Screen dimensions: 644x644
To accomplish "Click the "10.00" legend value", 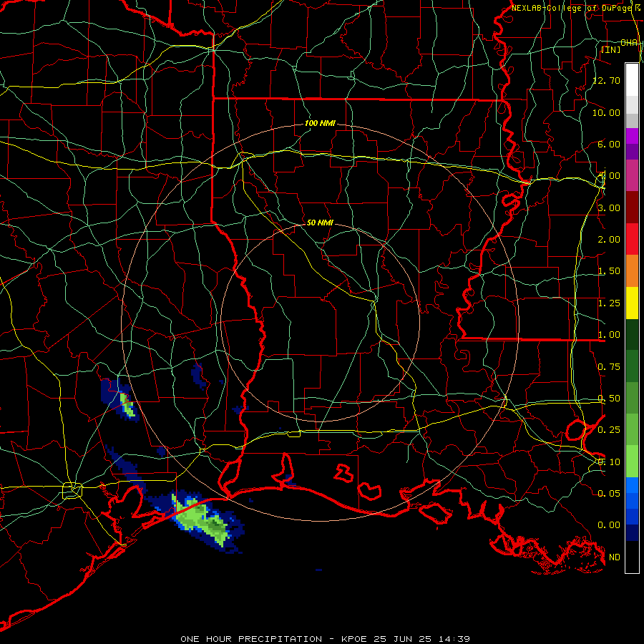I will click(606, 112).
